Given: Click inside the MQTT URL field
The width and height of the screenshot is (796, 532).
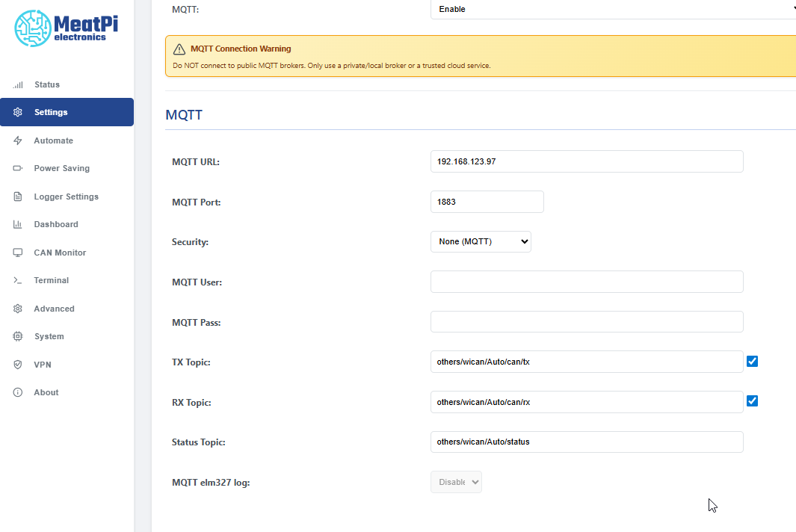Looking at the screenshot, I should [x=586, y=161].
